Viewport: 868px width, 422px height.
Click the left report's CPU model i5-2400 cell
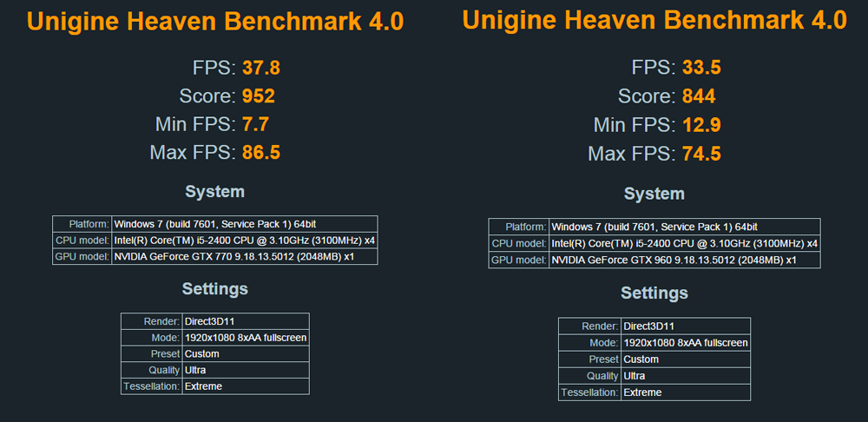[245, 241]
